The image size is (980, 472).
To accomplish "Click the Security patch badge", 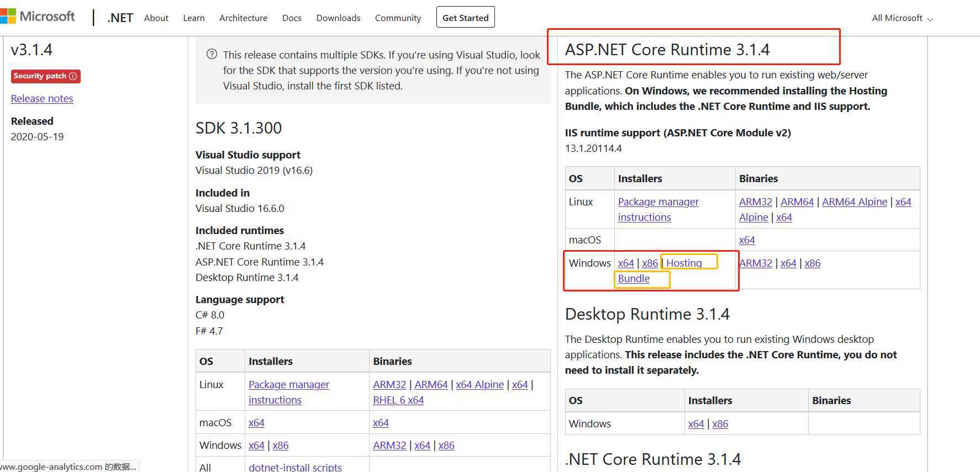I will pos(45,76).
